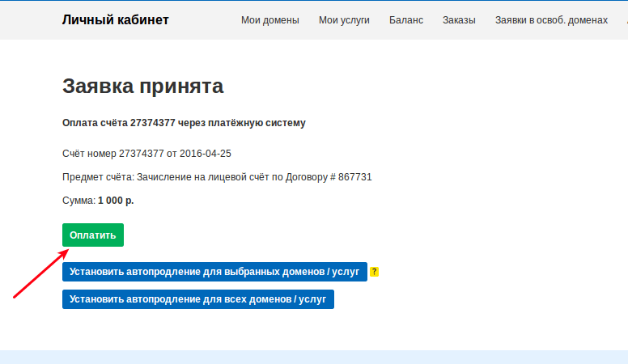Open Заказы menu item
The height and width of the screenshot is (364, 628).
(459, 20)
